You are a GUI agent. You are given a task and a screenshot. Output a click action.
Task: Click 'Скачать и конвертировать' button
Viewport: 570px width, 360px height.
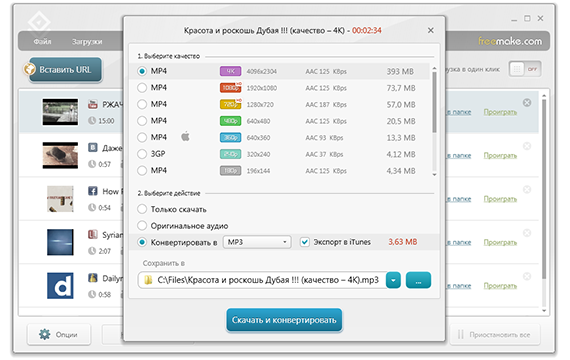click(284, 320)
